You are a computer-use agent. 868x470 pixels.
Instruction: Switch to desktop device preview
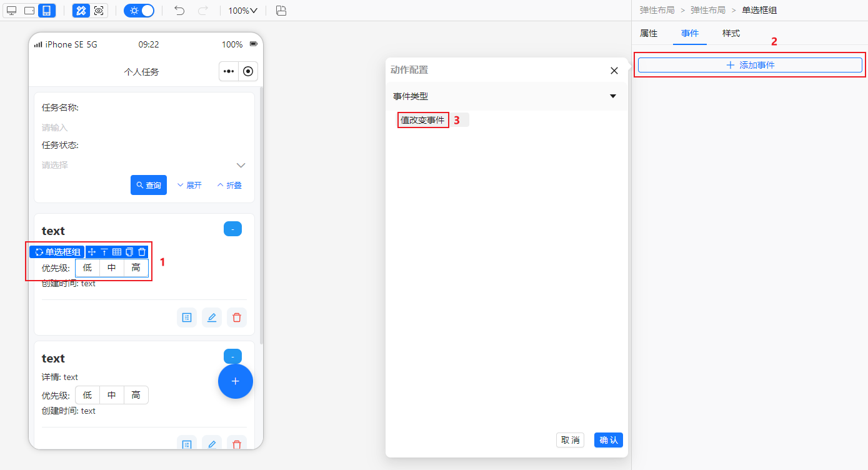(x=12, y=11)
